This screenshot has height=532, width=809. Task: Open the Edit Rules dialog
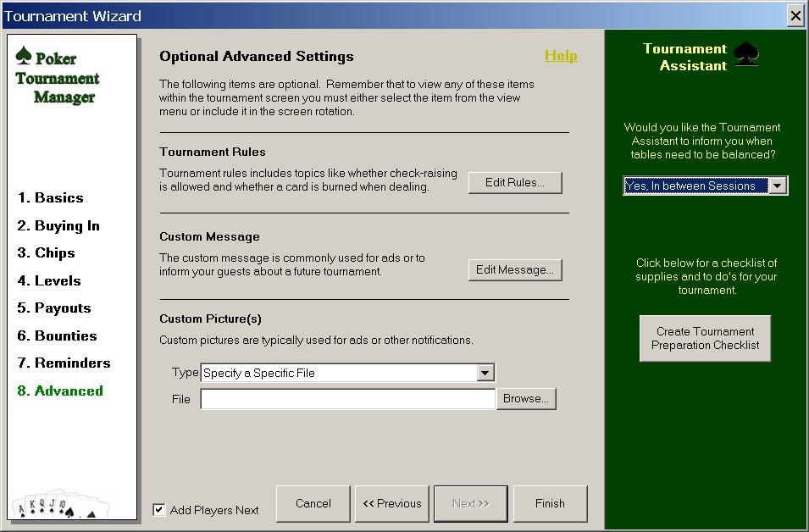[x=514, y=181]
